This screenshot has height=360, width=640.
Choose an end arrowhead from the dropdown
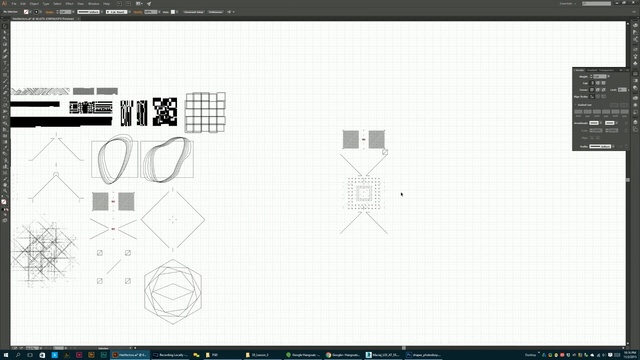click(617, 123)
